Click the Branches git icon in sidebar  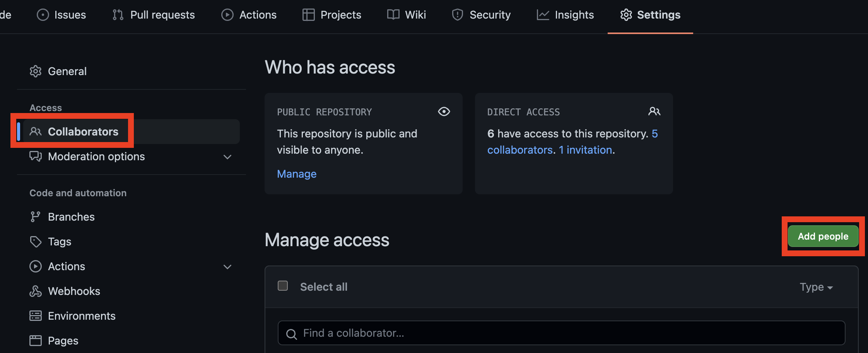pos(36,217)
